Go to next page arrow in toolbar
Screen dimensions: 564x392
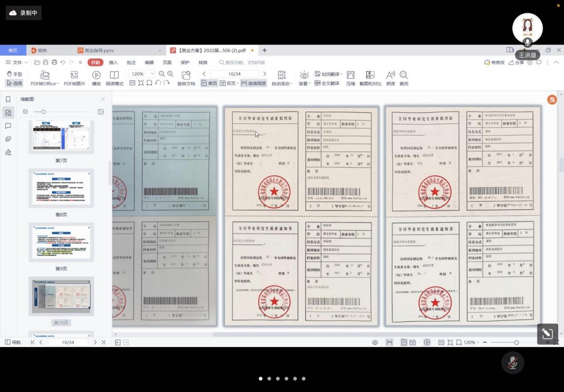point(265,74)
